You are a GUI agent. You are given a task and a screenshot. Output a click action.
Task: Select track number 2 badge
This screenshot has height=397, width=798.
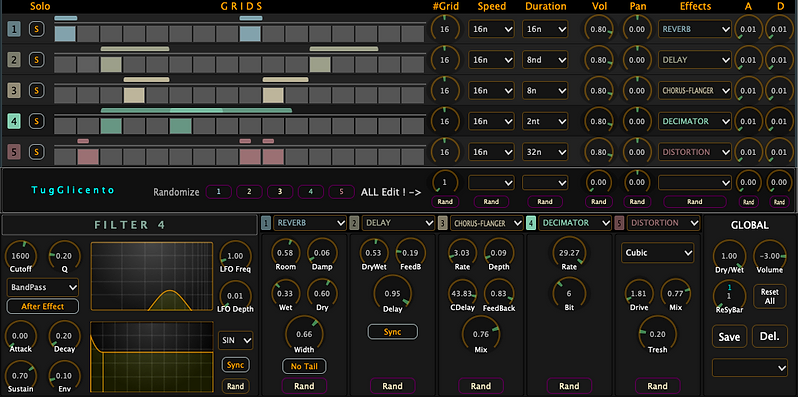pos(14,60)
